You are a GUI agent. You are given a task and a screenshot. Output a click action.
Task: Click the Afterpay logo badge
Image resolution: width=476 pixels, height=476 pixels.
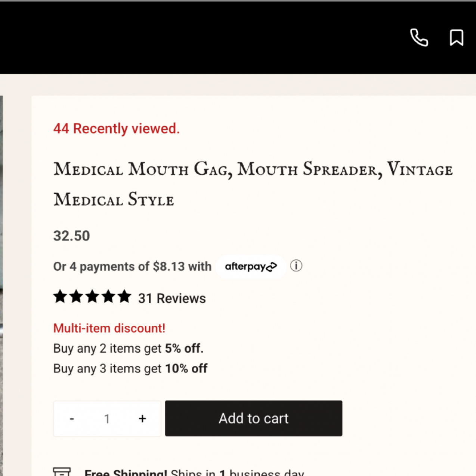pyautogui.click(x=251, y=267)
